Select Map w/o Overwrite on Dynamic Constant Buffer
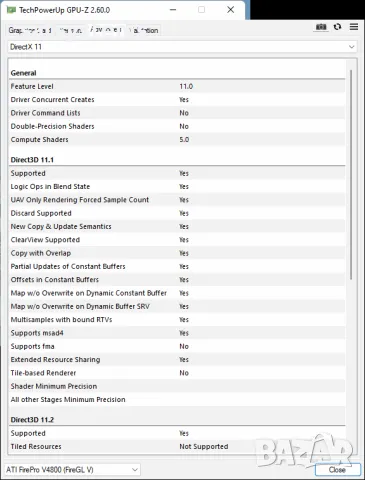The image size is (365, 480). click(x=177, y=293)
